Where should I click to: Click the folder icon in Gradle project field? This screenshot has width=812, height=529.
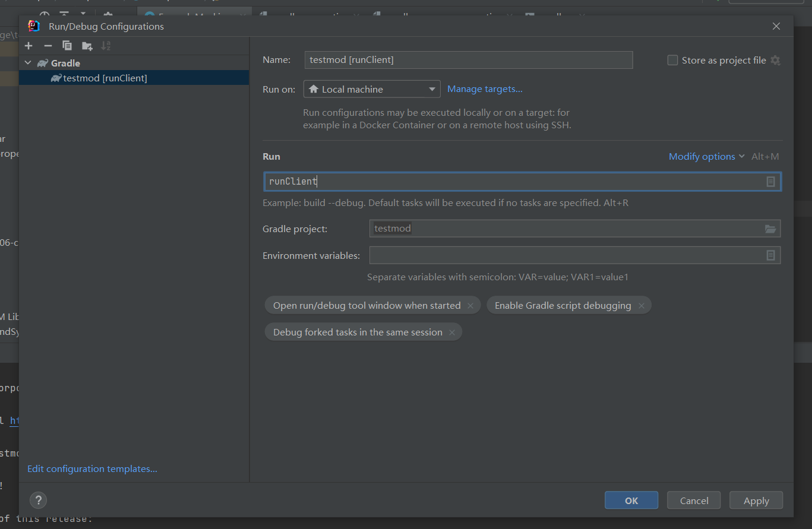pos(770,229)
